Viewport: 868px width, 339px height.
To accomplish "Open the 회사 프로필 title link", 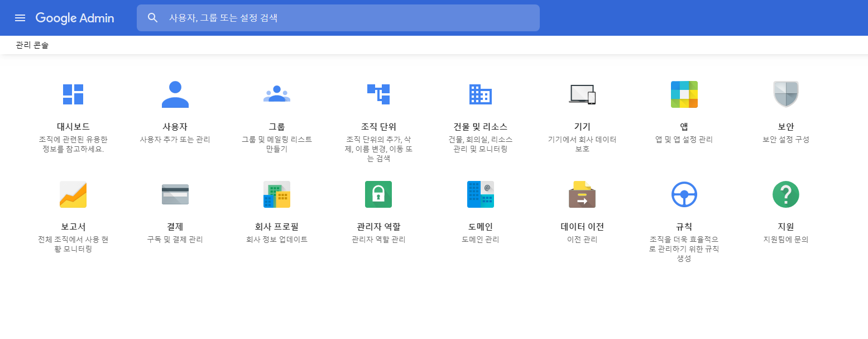I will coord(277,227).
